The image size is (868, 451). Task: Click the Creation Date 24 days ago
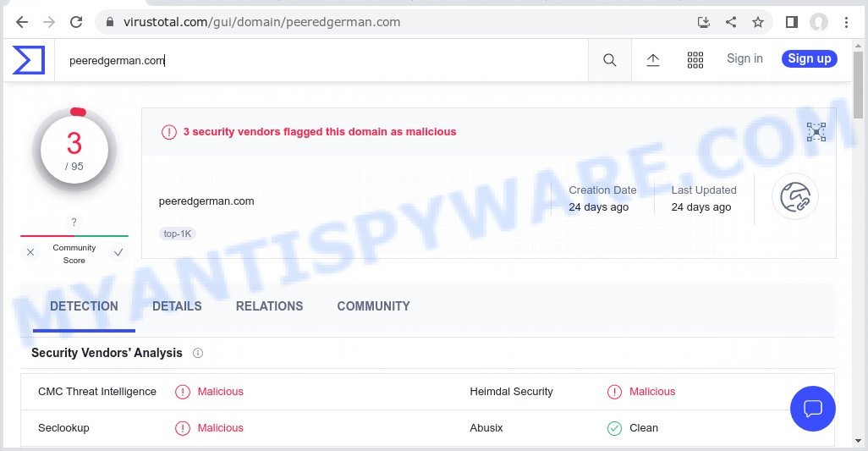click(x=602, y=199)
